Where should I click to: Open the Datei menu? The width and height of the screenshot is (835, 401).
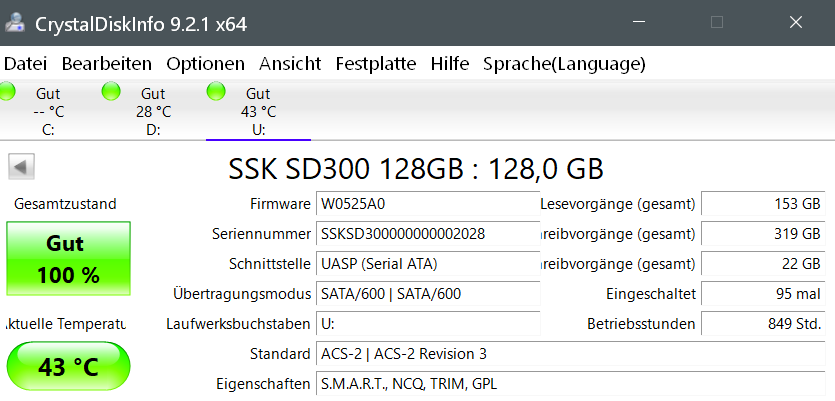click(x=25, y=63)
